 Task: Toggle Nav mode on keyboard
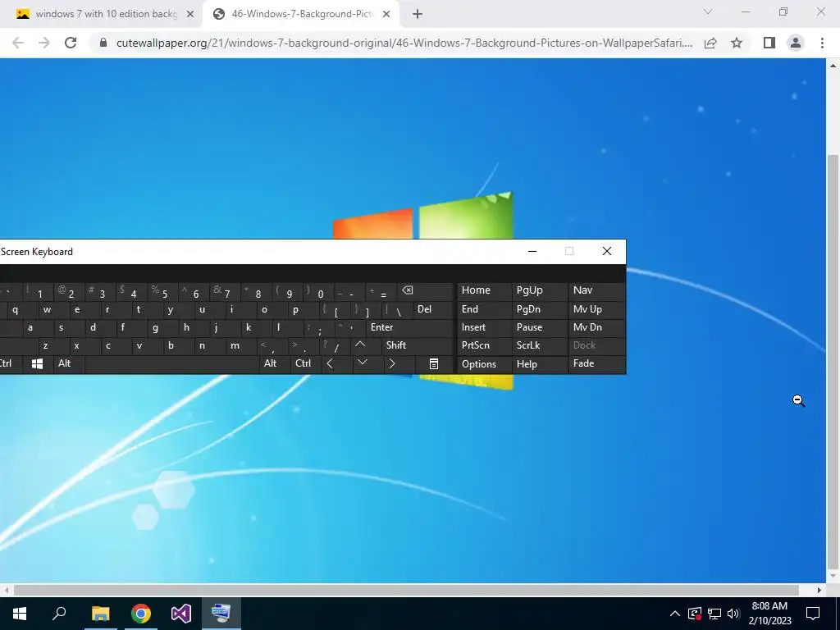(x=596, y=290)
